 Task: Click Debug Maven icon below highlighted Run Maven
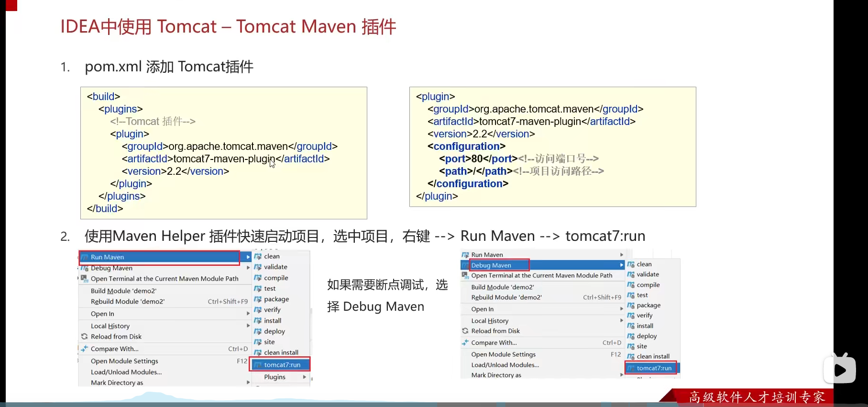coord(85,268)
